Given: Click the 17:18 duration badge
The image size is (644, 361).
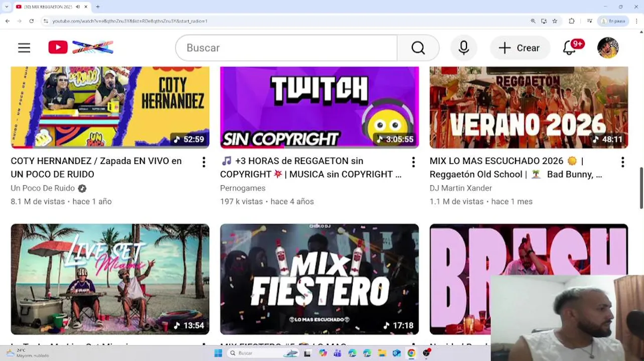Looking at the screenshot, I should pos(398,325).
